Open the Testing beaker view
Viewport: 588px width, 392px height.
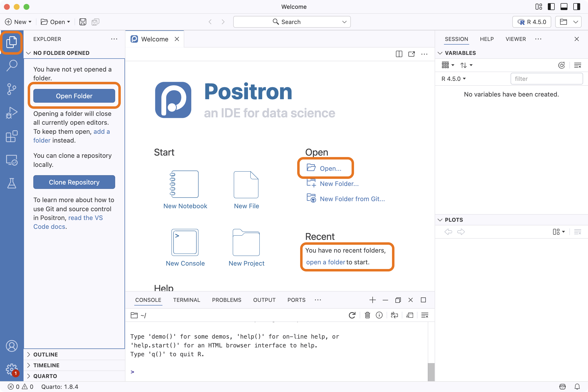click(12, 184)
